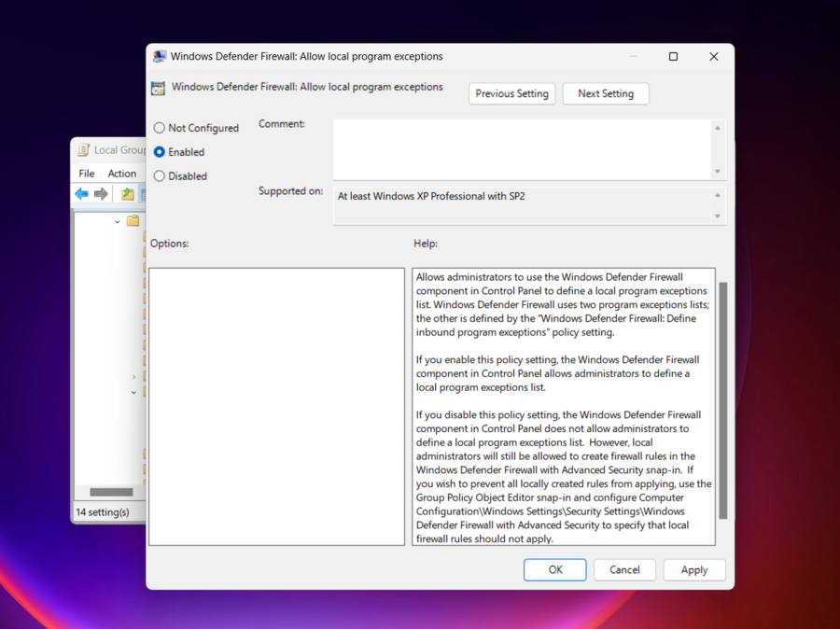Click the back arrow in Group Policy toolbar
Screen dimensions: 840x629
(x=82, y=194)
